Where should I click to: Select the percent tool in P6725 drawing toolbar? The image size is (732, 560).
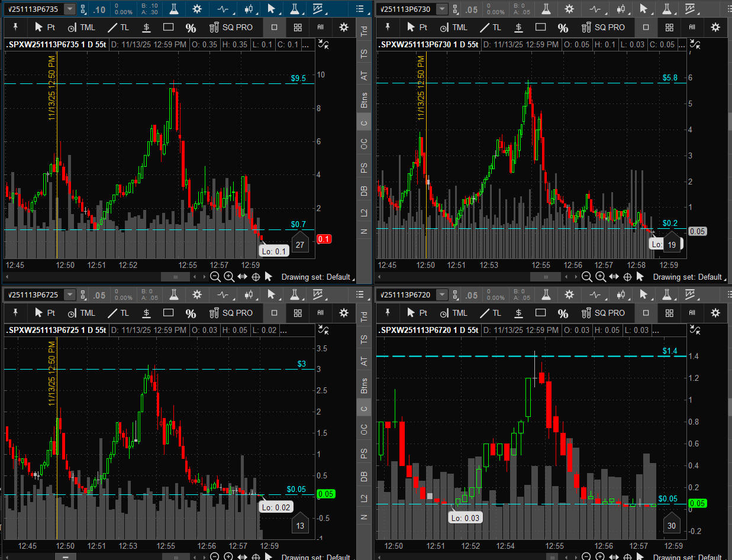[x=191, y=313]
